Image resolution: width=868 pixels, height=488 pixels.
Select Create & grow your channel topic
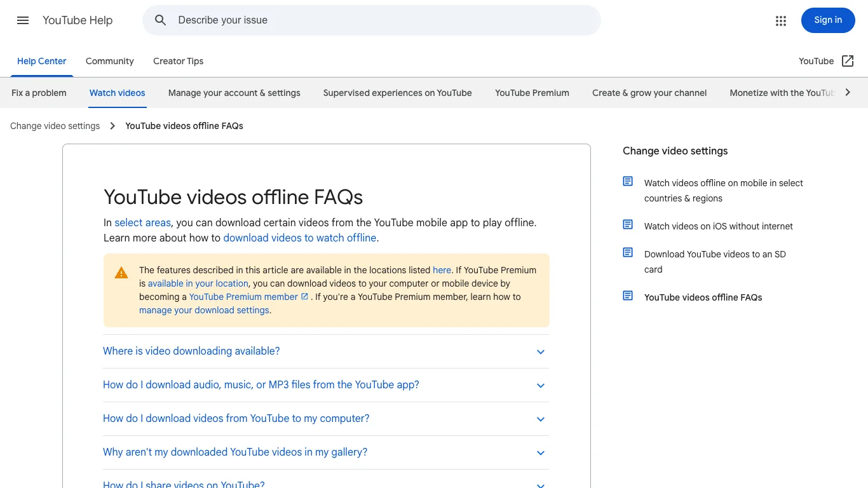click(649, 93)
